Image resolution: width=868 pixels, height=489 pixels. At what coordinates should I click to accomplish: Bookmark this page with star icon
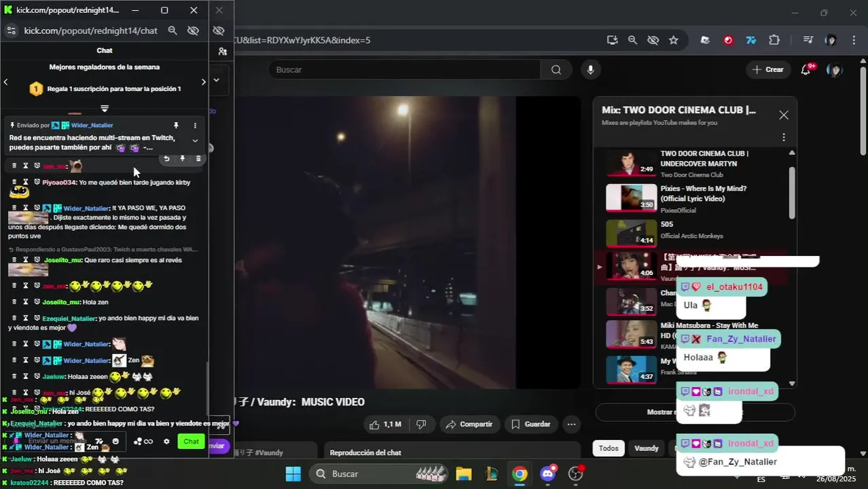click(673, 40)
